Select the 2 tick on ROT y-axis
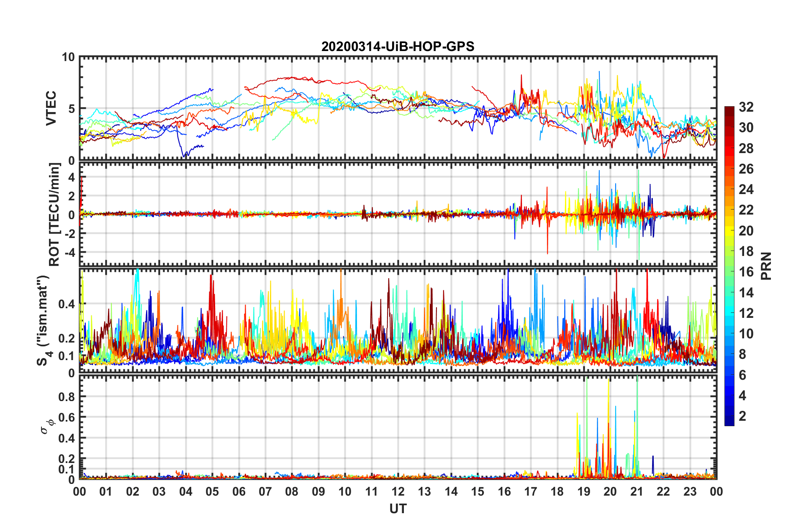 [72, 196]
